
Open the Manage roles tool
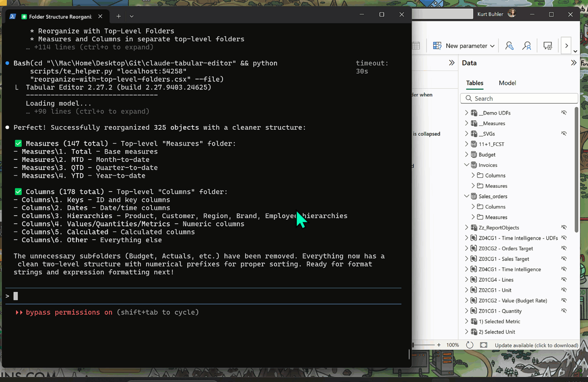509,46
